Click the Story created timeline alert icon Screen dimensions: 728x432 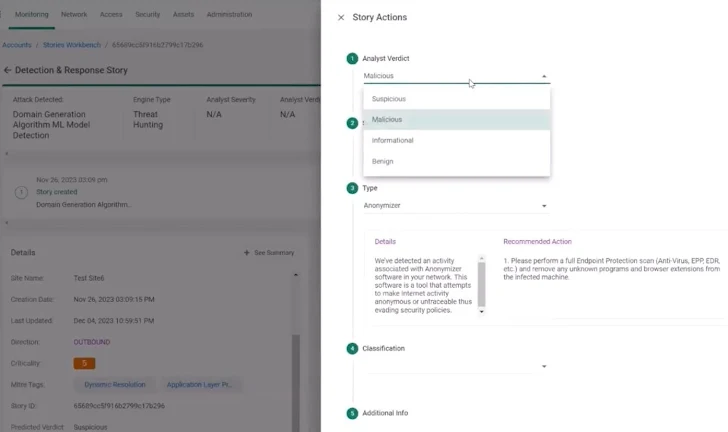pyautogui.click(x=21, y=192)
